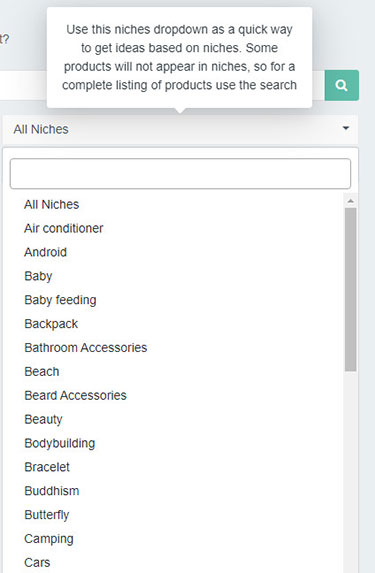Select the Android niche

coord(45,252)
